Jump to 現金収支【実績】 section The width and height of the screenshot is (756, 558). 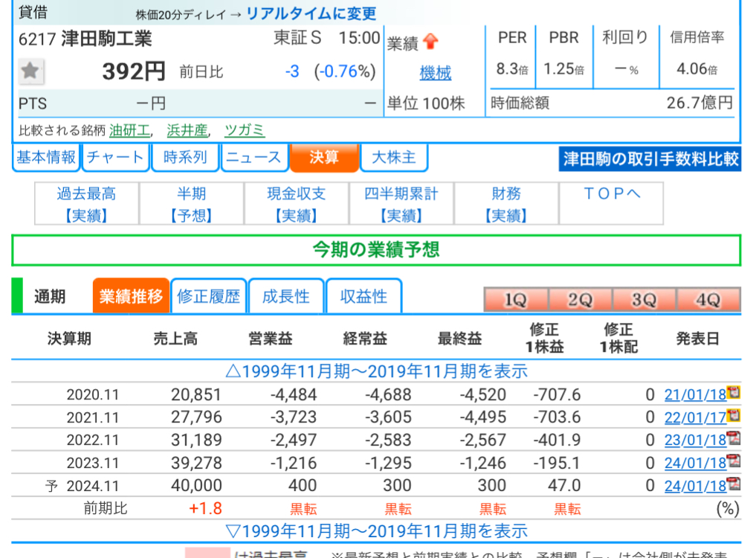point(297,204)
